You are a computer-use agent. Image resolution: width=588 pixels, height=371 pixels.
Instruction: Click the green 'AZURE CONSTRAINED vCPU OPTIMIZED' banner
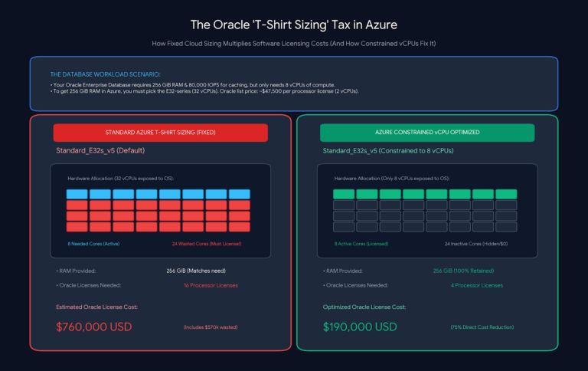pos(427,133)
